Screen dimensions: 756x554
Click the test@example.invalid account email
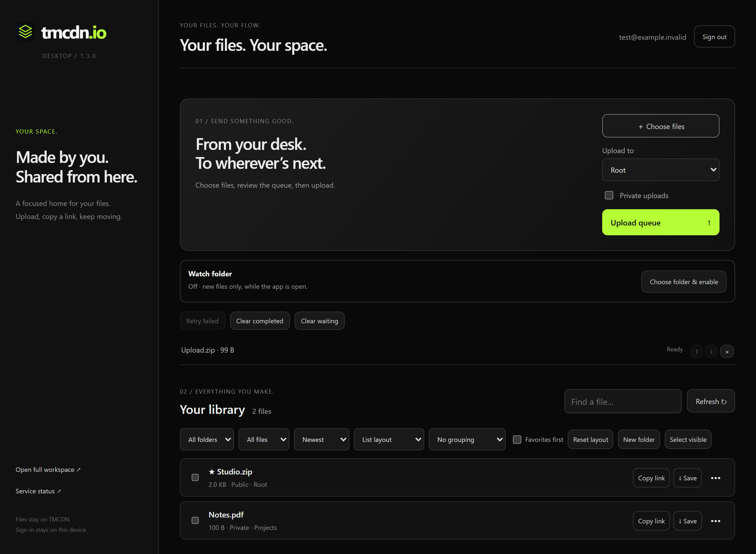[652, 37]
